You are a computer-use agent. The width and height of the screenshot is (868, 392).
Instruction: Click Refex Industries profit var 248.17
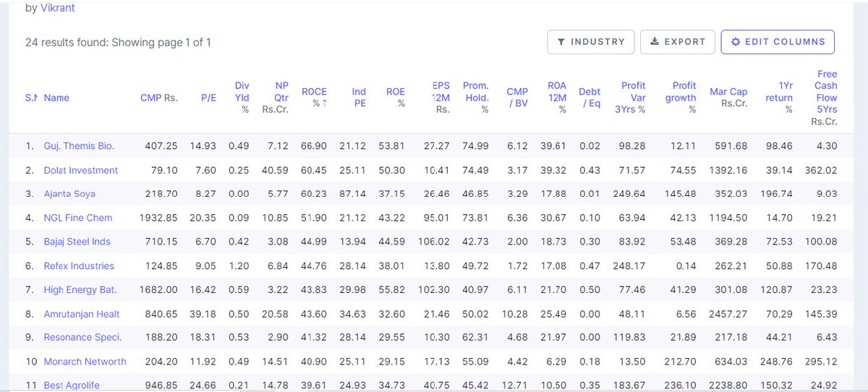coord(629,266)
